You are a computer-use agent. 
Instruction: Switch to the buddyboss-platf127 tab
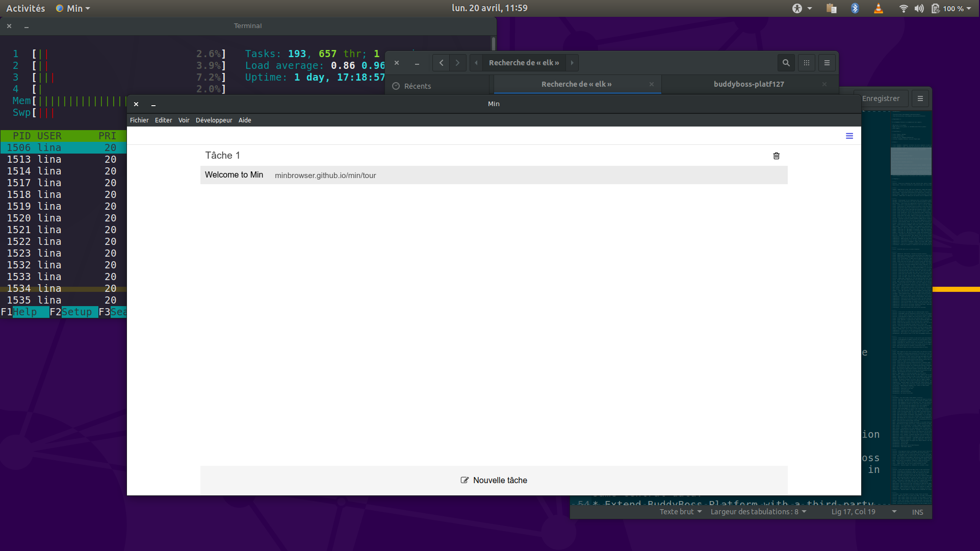click(x=749, y=84)
